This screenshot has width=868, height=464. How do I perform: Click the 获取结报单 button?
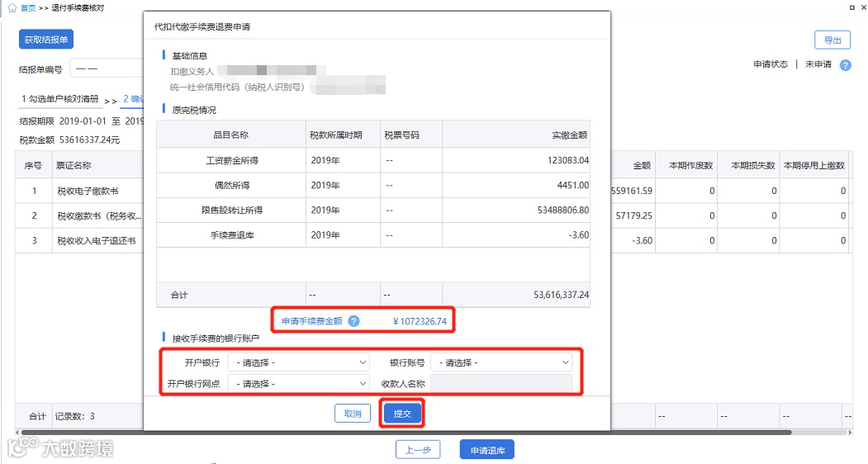coord(46,40)
